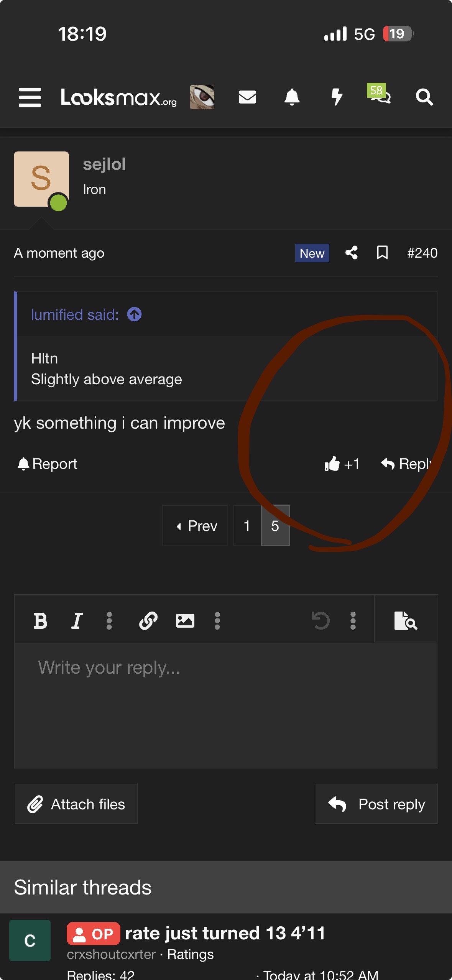Give +1 like to the post
Viewport: 452px width, 980px height.
342,464
